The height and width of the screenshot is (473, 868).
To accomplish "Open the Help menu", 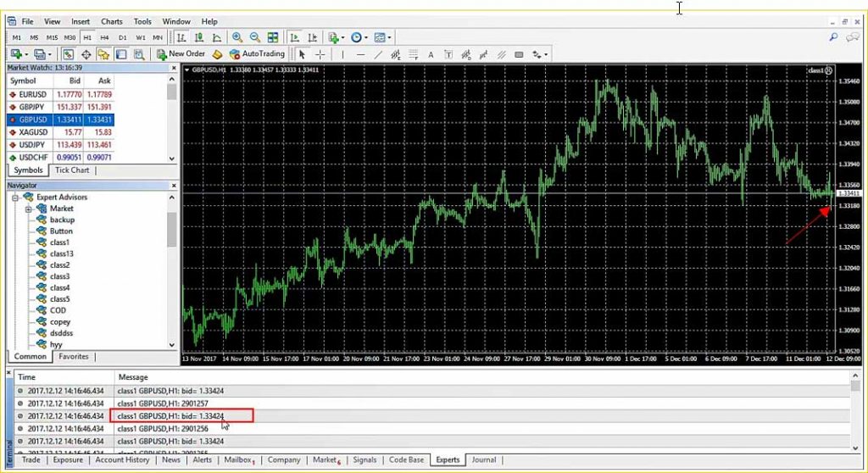I will 209,21.
